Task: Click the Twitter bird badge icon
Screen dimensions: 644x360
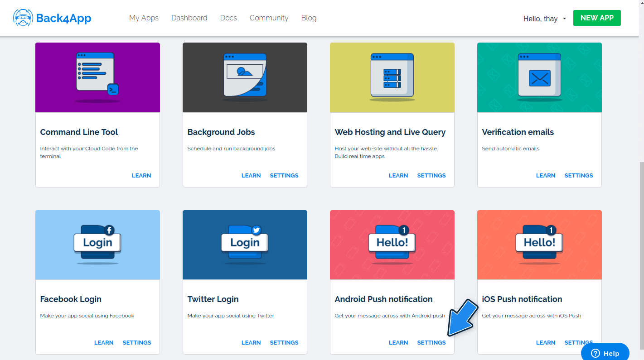Action: tap(257, 230)
